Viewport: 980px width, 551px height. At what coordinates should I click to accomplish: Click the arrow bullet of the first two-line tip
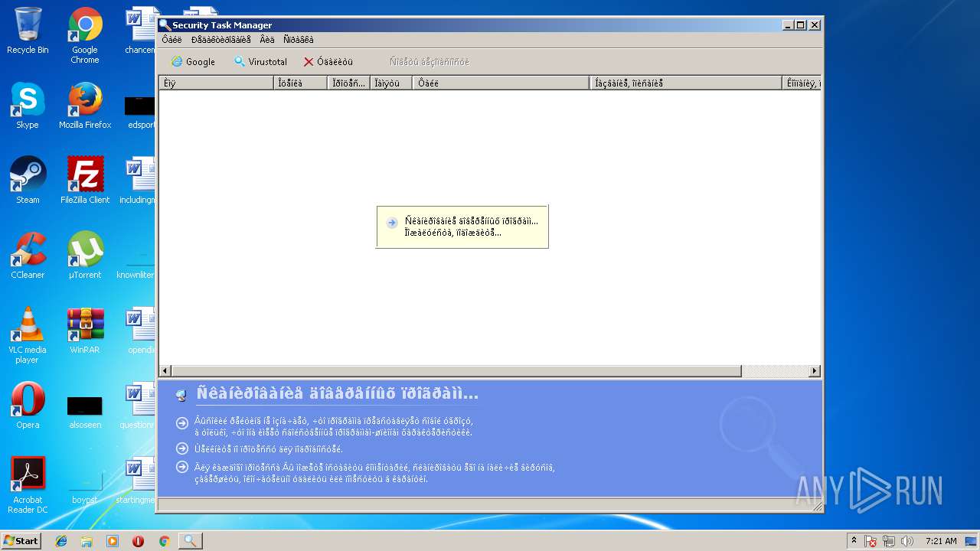[x=181, y=423]
